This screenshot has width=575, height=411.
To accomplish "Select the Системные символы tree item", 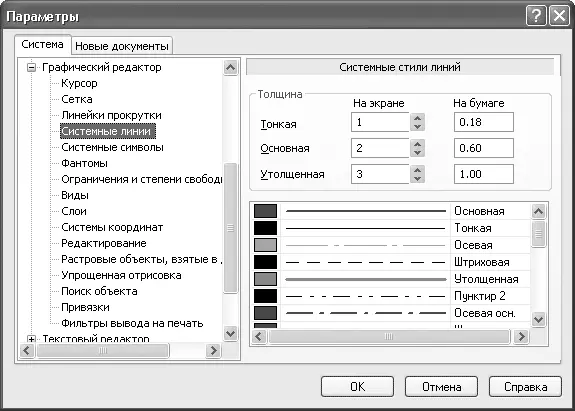I will [x=112, y=147].
